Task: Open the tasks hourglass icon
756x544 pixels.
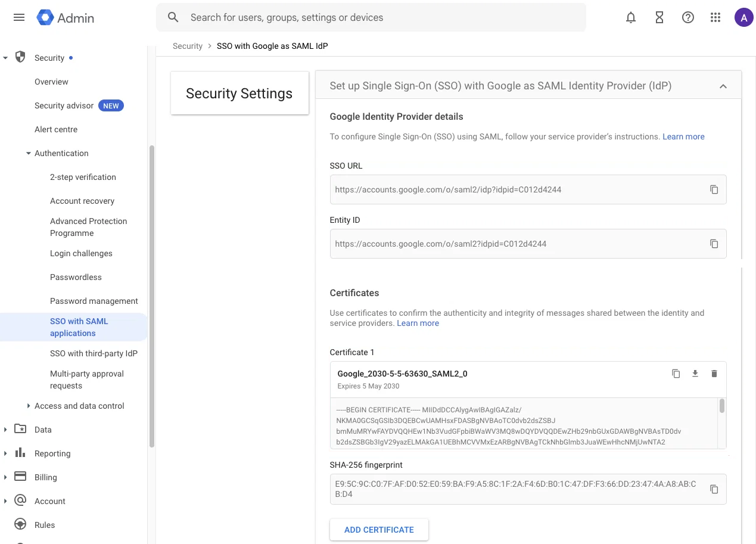Action: [x=659, y=18]
